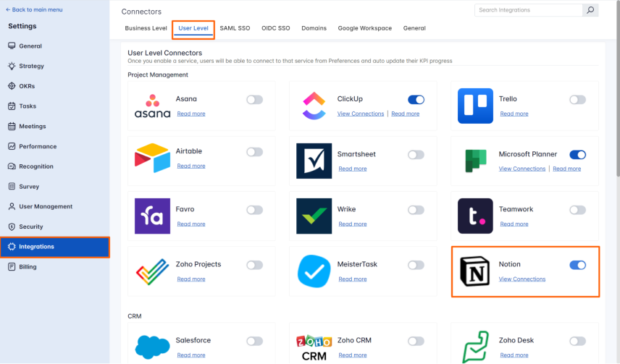
Task: Click the Teamwork logo
Action: pyautogui.click(x=475, y=216)
